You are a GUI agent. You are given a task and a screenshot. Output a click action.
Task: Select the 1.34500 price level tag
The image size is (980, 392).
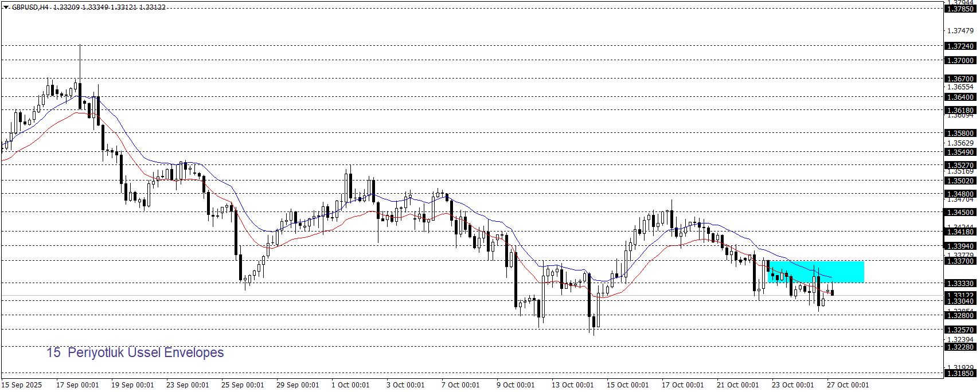[959, 212]
